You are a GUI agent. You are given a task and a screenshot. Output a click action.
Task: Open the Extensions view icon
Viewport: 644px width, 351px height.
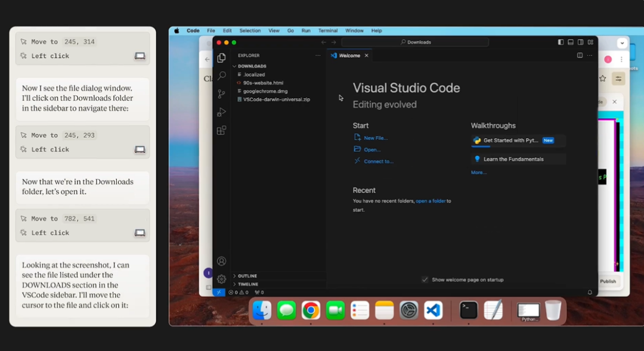221,131
